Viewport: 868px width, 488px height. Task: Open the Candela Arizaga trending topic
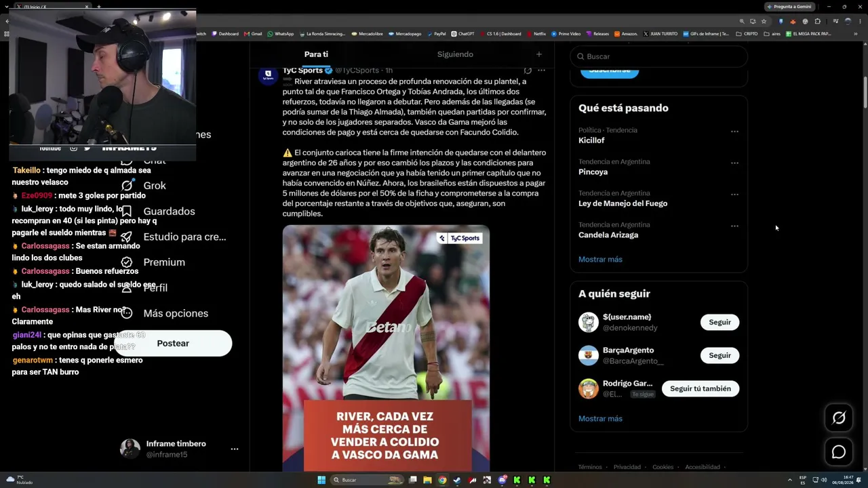point(608,235)
